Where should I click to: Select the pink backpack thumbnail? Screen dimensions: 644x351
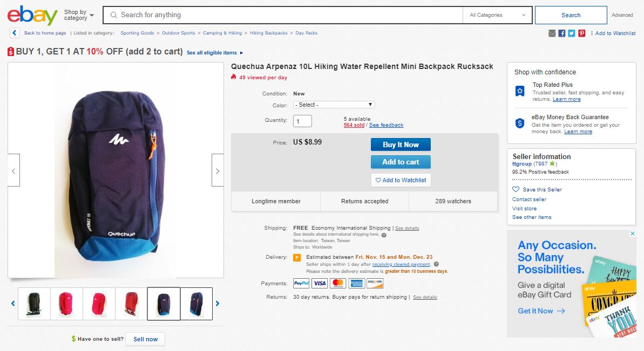coord(66,304)
